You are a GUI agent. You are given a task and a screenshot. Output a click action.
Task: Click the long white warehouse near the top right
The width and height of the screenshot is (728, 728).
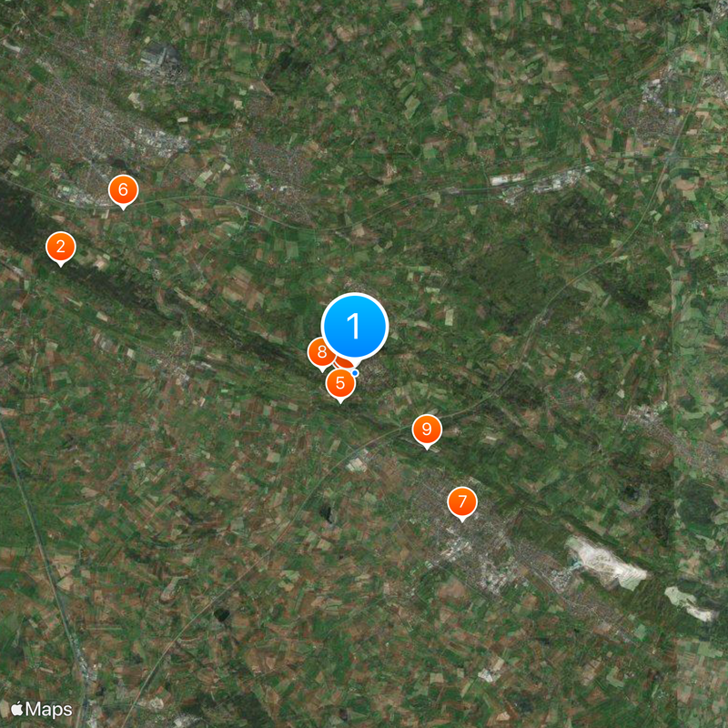tap(507, 178)
